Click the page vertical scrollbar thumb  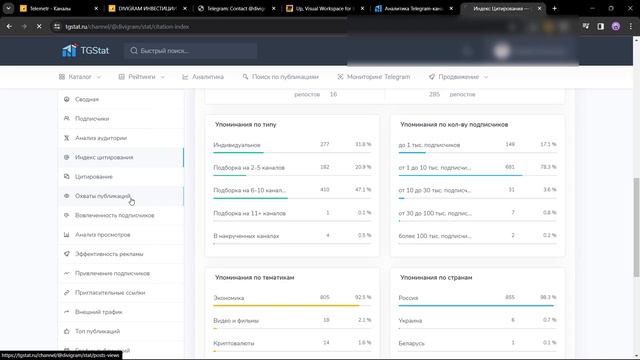636,227
